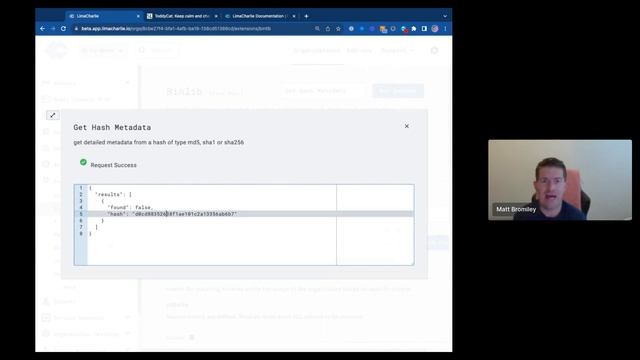Go back to the previous page
Viewport: 640px width, 360px height.
pyautogui.click(x=42, y=29)
